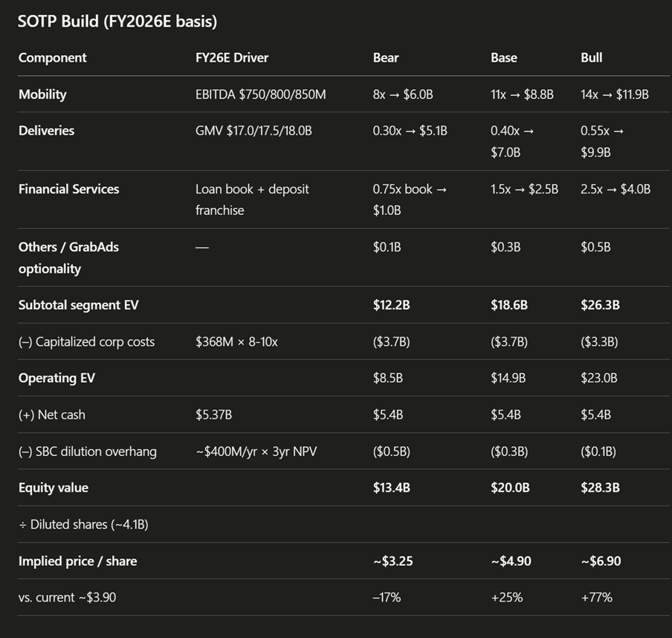Click the Deliveries row label
672x638 pixels.
click(46, 131)
